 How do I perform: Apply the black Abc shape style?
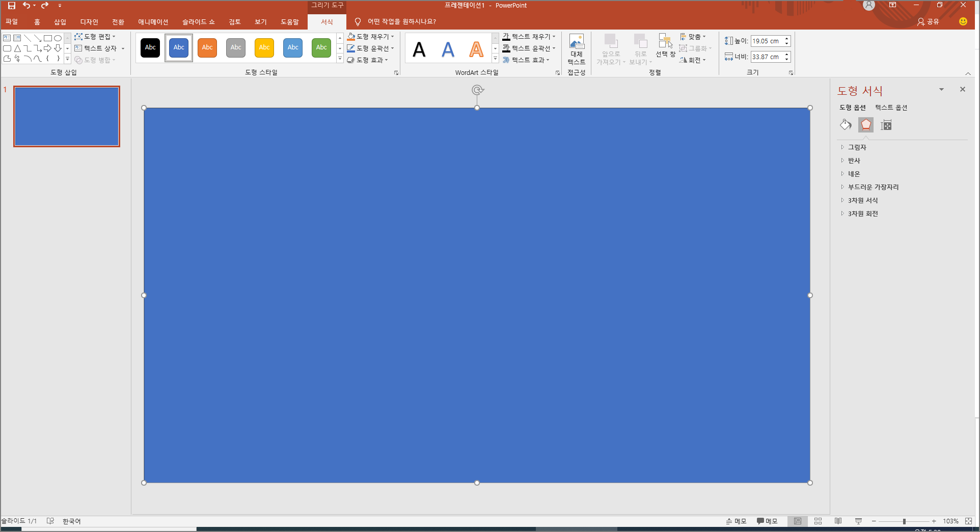pos(150,48)
